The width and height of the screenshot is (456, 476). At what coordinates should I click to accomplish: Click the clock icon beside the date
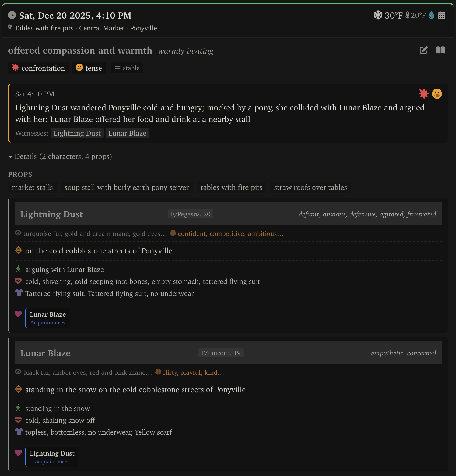[x=12, y=15]
